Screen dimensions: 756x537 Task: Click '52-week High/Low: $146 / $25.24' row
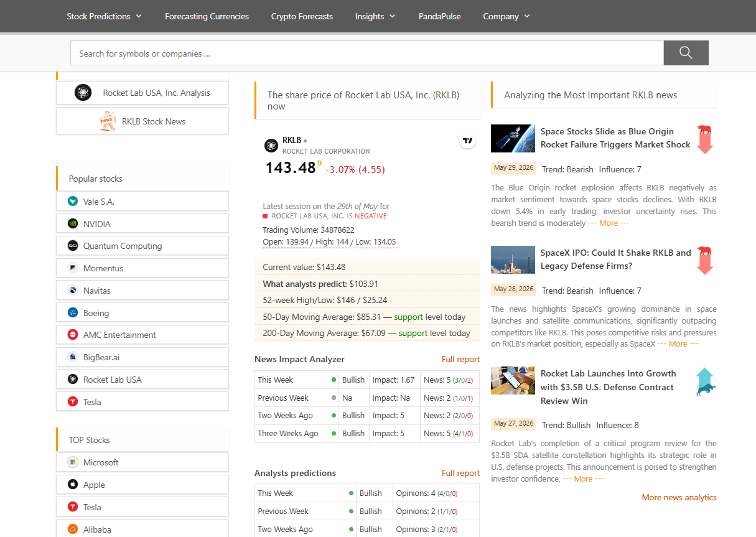(x=367, y=300)
